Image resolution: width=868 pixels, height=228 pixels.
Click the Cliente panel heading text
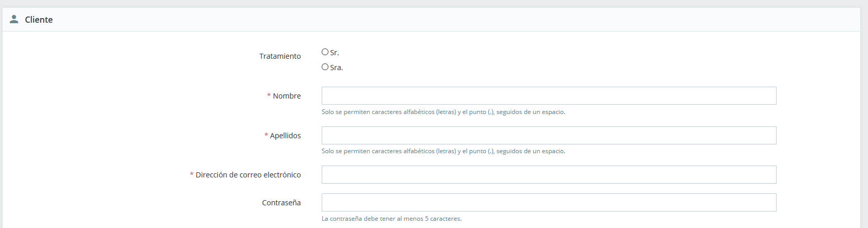click(39, 20)
